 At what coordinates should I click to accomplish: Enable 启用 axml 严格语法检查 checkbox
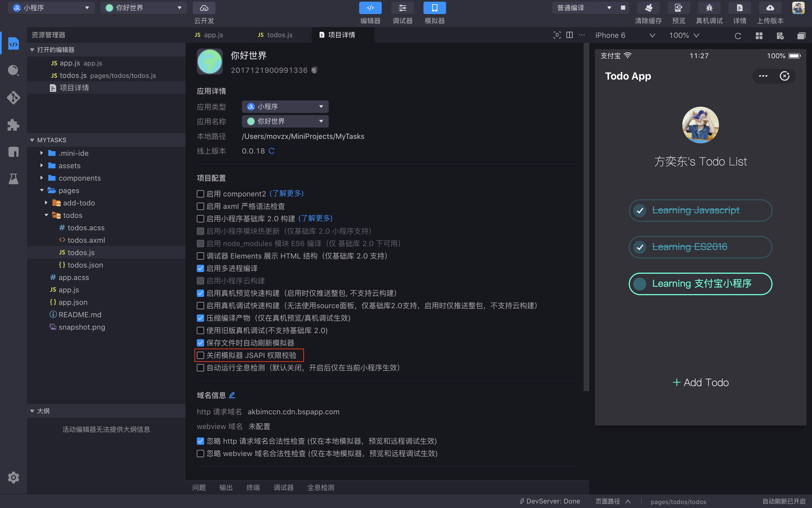200,206
